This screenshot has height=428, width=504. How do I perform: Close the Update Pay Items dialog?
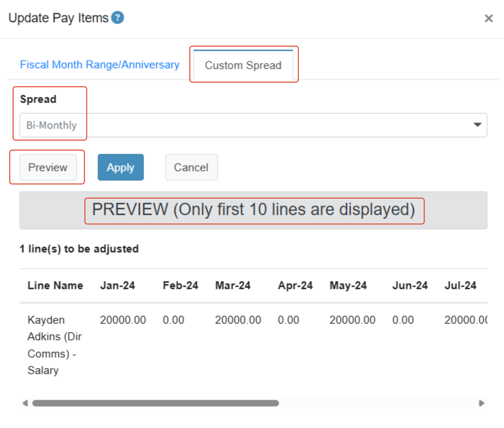pyautogui.click(x=489, y=18)
